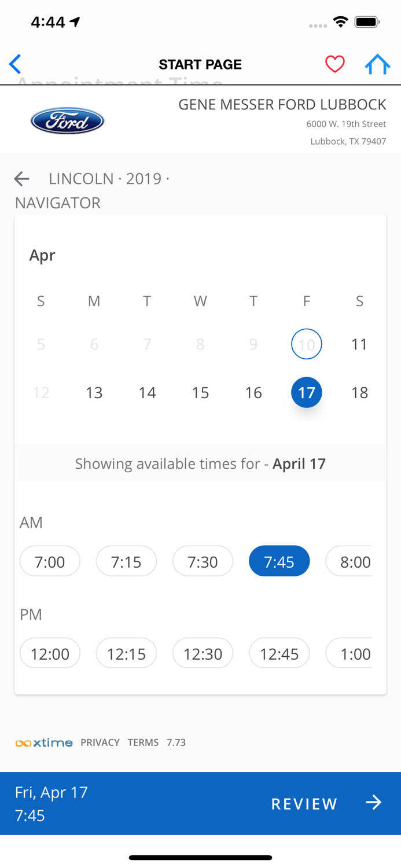Pick the 12:15 PM time slot
This screenshot has width=401, height=868.
[x=126, y=653]
